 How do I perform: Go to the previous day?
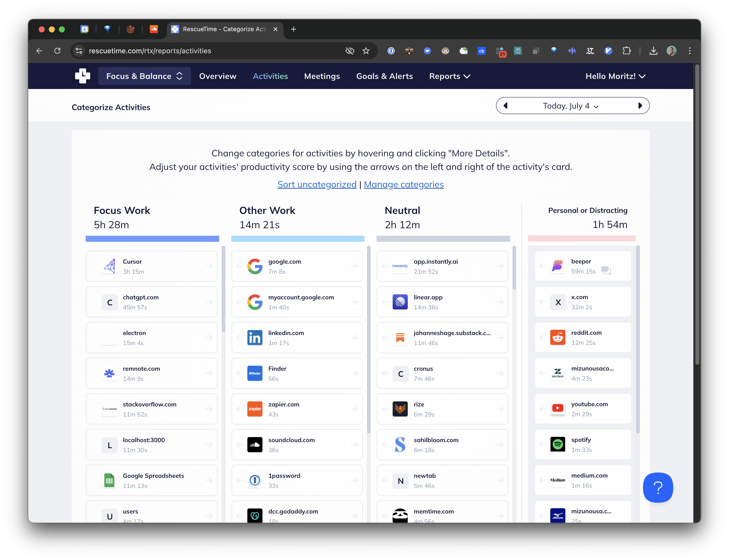coord(506,106)
